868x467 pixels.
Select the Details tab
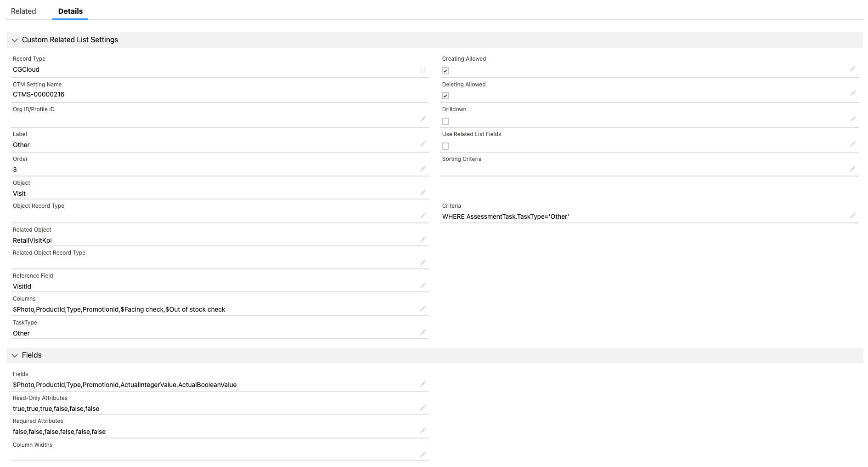[70, 11]
